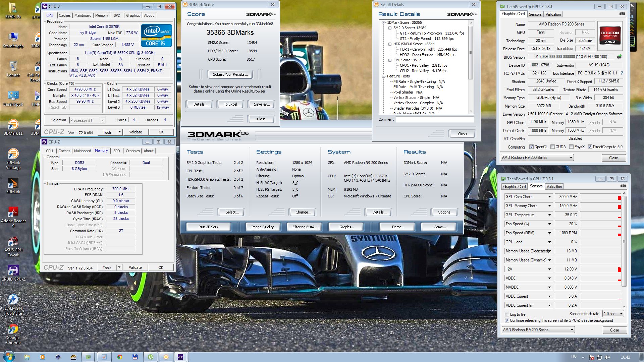Click the system tray volume icon
The height and width of the screenshot is (362, 644).
click(x=607, y=357)
